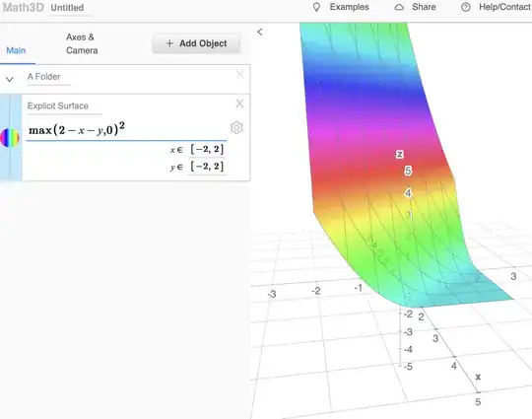Click the Share link text
Viewport: 532px width, 419px height.
click(x=424, y=7)
